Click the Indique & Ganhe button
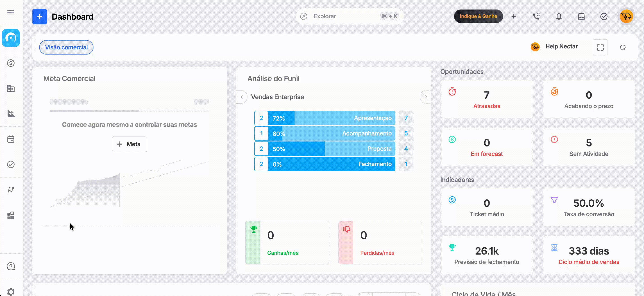Image resolution: width=644 pixels, height=296 pixels. coord(478,16)
